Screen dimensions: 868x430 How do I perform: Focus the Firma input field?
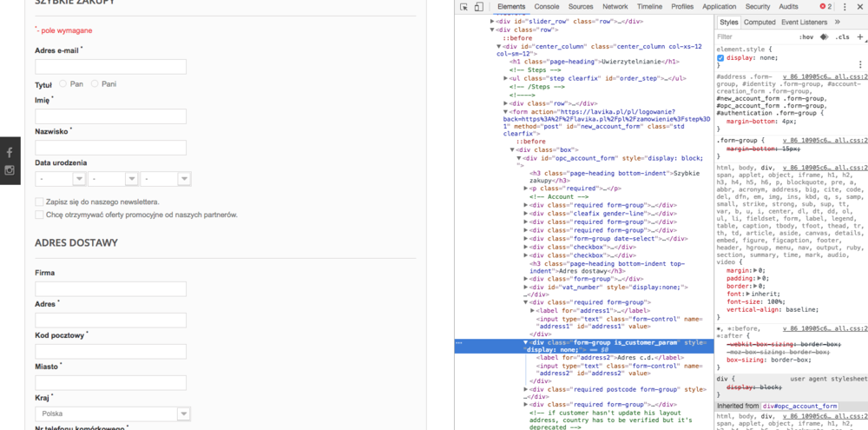point(111,289)
